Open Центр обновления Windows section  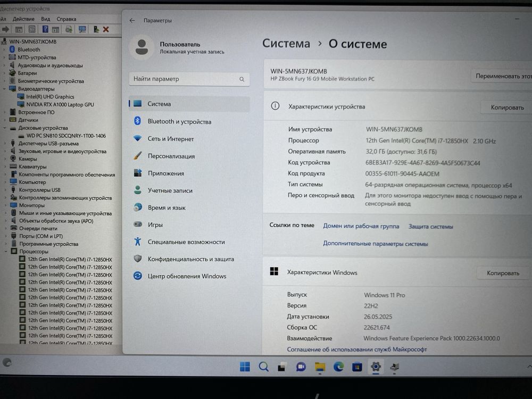tap(189, 276)
